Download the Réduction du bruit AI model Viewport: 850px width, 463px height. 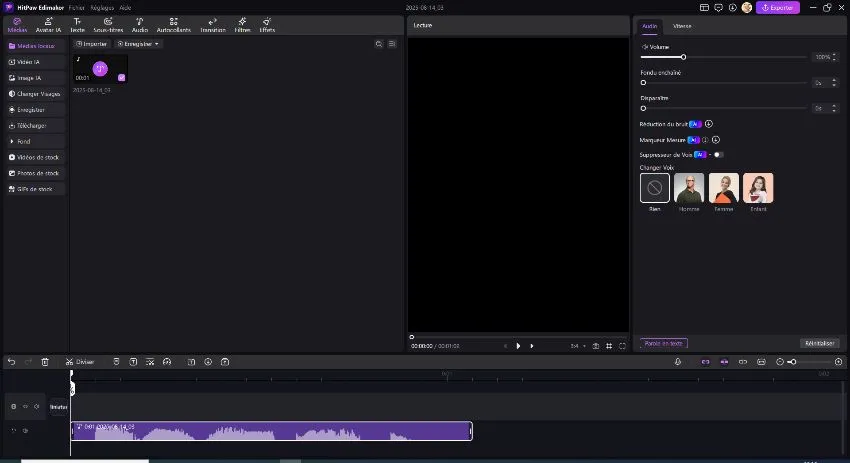(x=709, y=124)
